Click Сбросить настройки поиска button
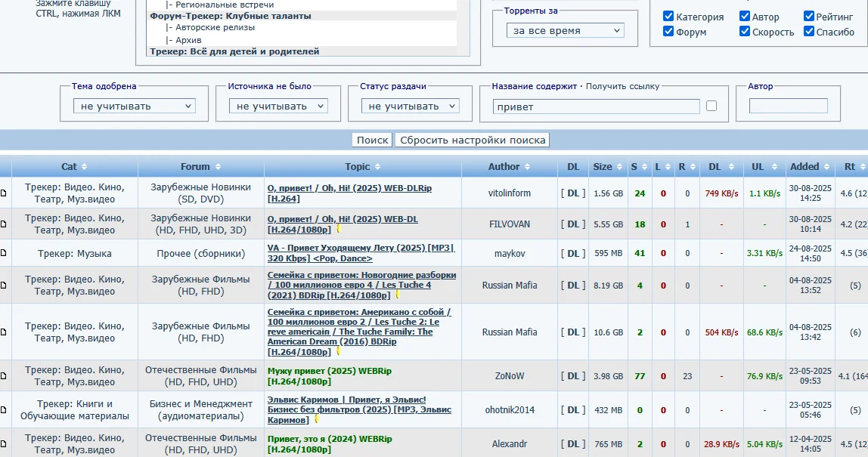The width and height of the screenshot is (868, 457). pos(473,140)
